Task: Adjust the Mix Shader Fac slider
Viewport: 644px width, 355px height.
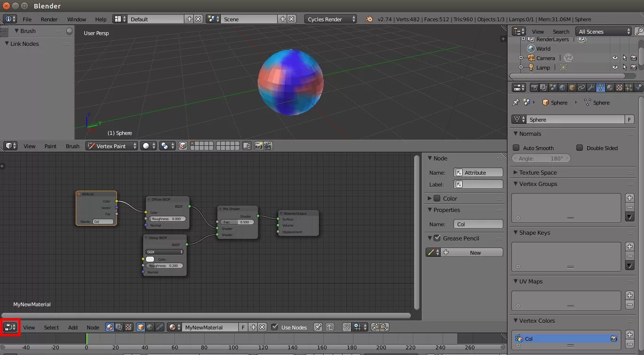Action: coord(237,222)
